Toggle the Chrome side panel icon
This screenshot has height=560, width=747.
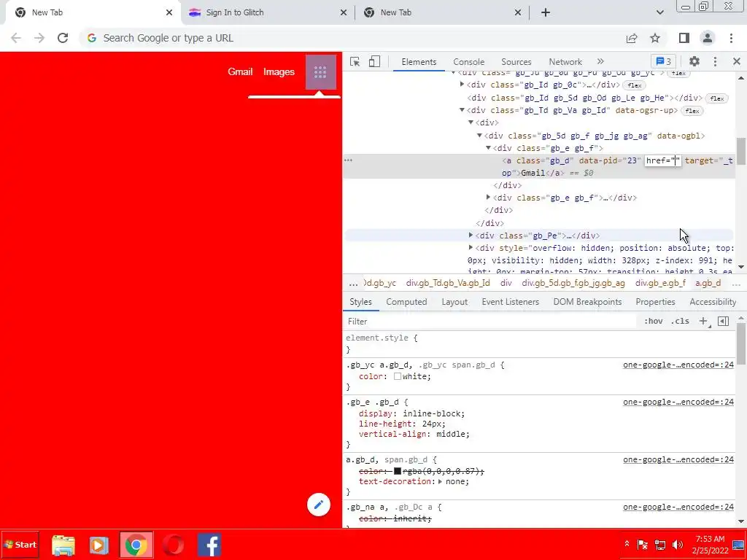pos(684,38)
